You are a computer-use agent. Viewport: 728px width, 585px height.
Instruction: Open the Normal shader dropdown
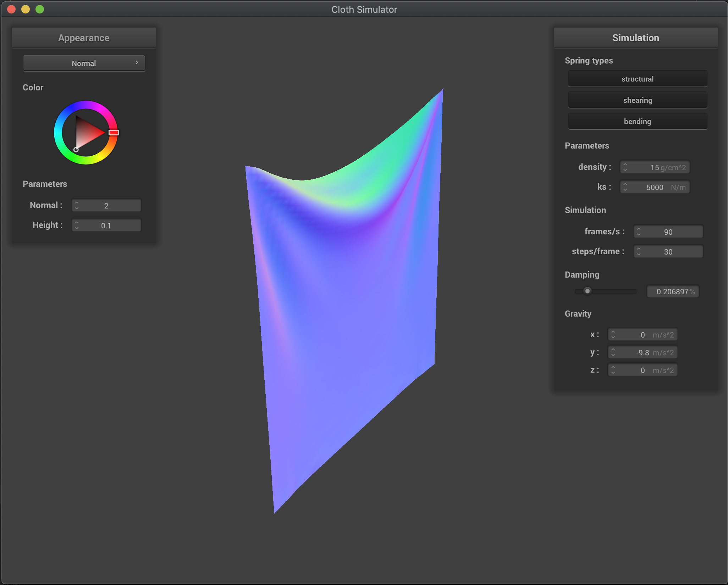coord(84,63)
